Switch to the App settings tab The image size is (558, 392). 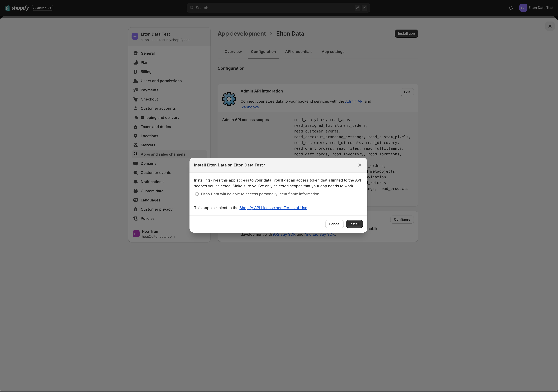[333, 51]
